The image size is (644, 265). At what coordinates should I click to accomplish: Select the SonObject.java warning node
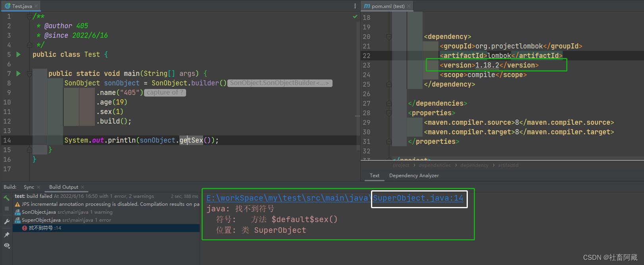[38, 212]
